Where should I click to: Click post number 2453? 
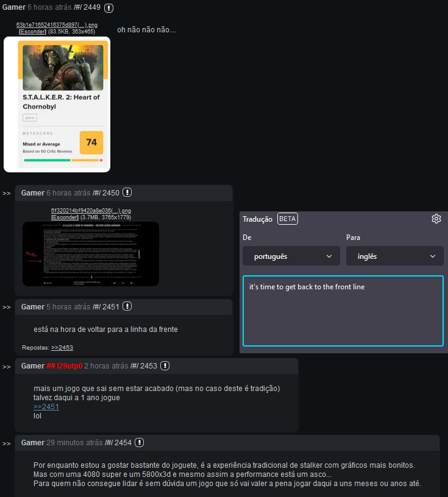[x=149, y=366]
